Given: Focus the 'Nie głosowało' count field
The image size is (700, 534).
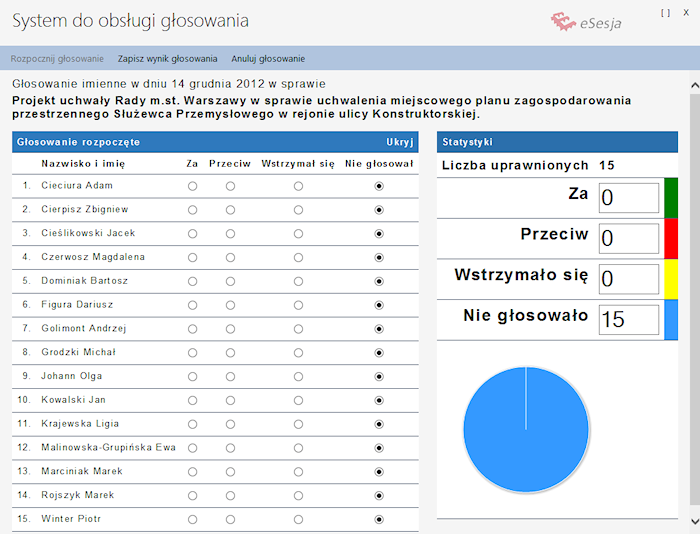Looking at the screenshot, I should (628, 320).
